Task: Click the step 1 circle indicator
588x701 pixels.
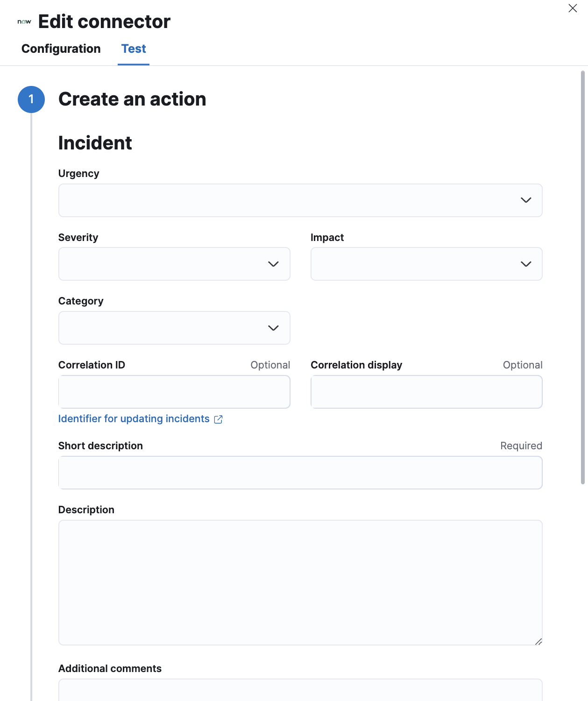Action: pyautogui.click(x=31, y=99)
